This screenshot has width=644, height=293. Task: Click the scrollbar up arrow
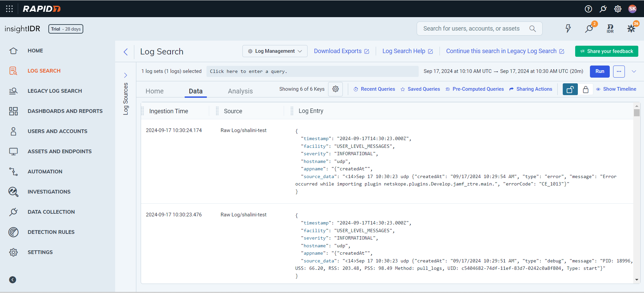(x=637, y=106)
